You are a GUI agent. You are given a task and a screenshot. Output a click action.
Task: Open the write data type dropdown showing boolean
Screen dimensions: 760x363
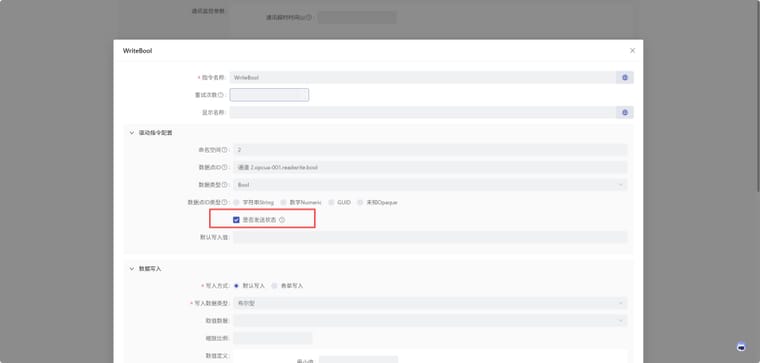pyautogui.click(x=430, y=303)
